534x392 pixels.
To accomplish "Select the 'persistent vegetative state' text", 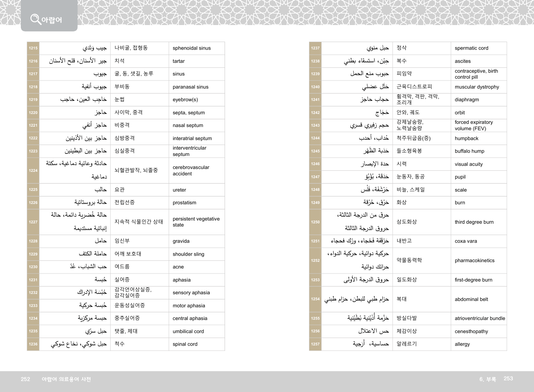I will tap(196, 222).
